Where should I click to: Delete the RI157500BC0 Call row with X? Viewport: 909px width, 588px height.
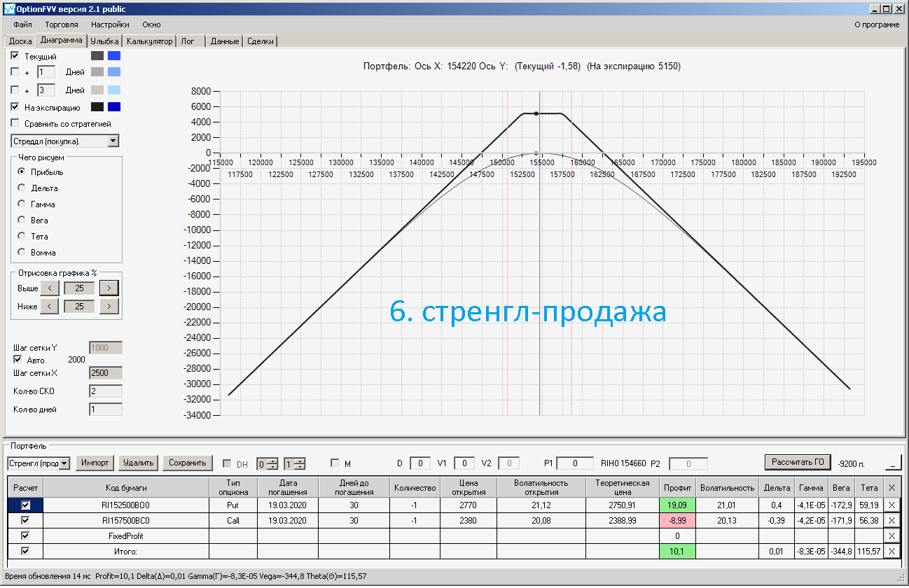point(891,520)
